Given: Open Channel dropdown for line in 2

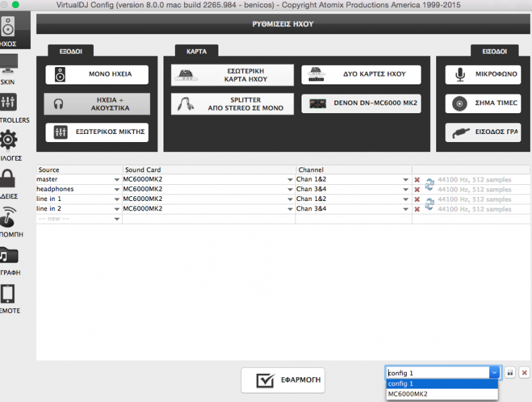Looking at the screenshot, I should tap(405, 209).
